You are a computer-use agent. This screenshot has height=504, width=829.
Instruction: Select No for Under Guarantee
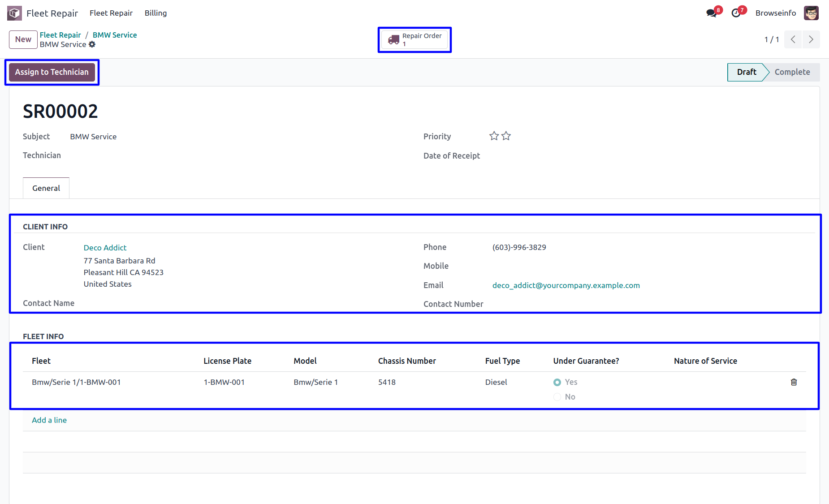(557, 397)
